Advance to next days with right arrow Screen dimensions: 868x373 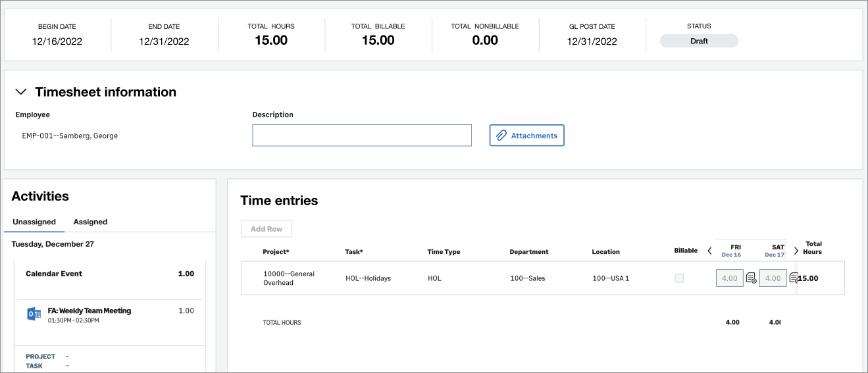(x=796, y=251)
